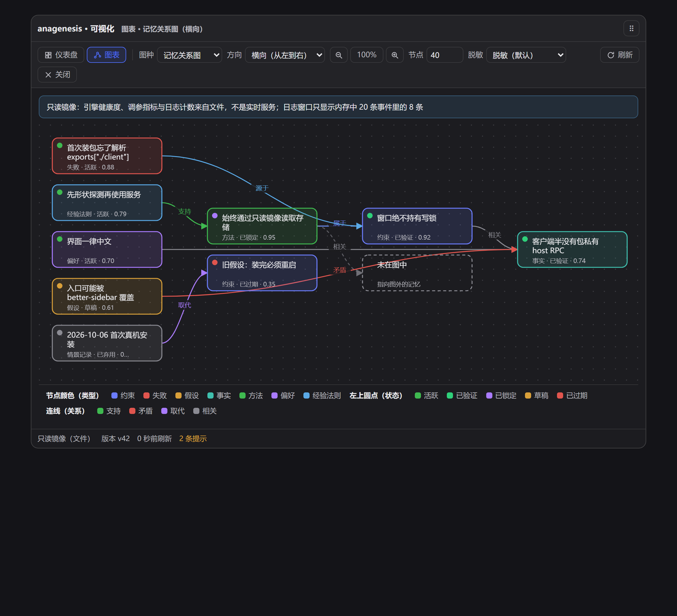Click the 事实 legend color swatch

coord(211,396)
